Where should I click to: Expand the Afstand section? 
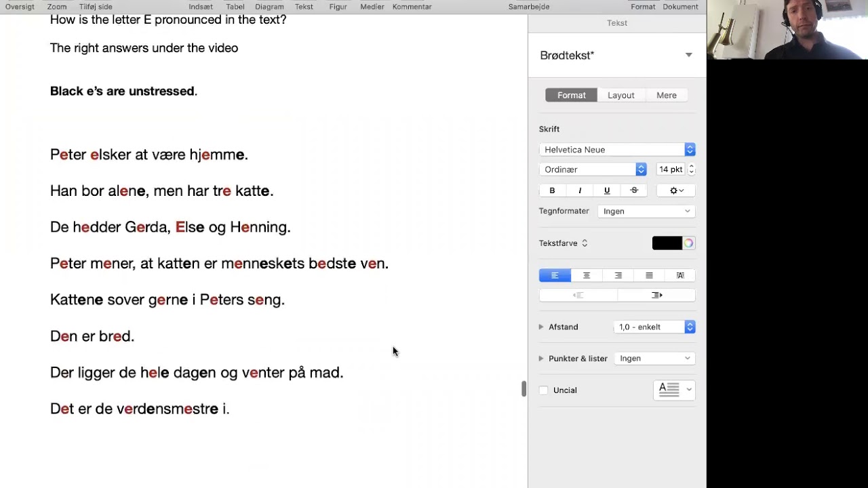(x=541, y=327)
